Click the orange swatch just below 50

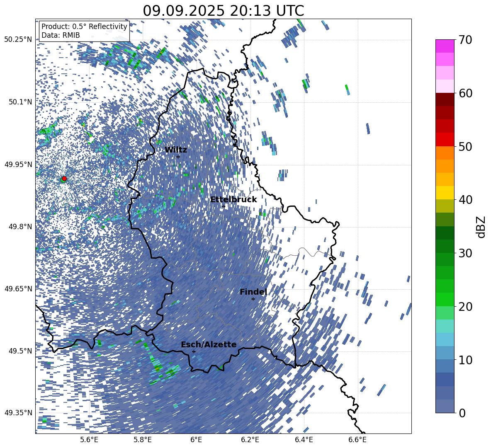point(445,153)
